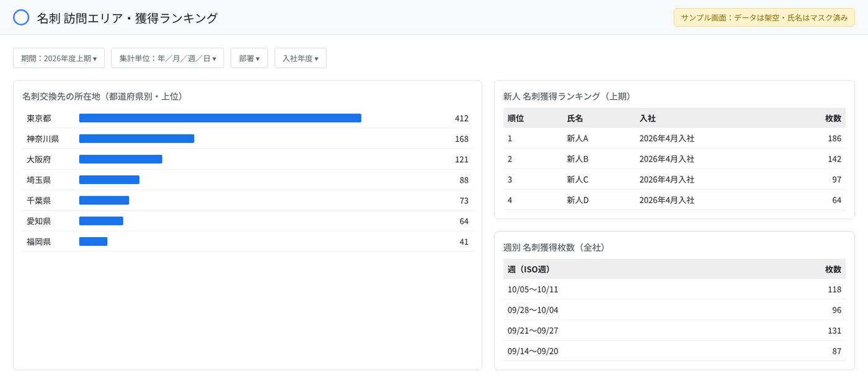Screen dimensions: 868x379
Task: Open the 入社年度 filter dropdown
Action: pos(300,58)
